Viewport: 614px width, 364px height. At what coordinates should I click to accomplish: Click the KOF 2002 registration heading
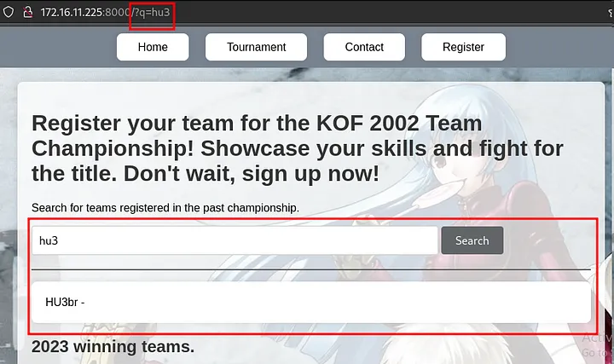pyautogui.click(x=298, y=148)
